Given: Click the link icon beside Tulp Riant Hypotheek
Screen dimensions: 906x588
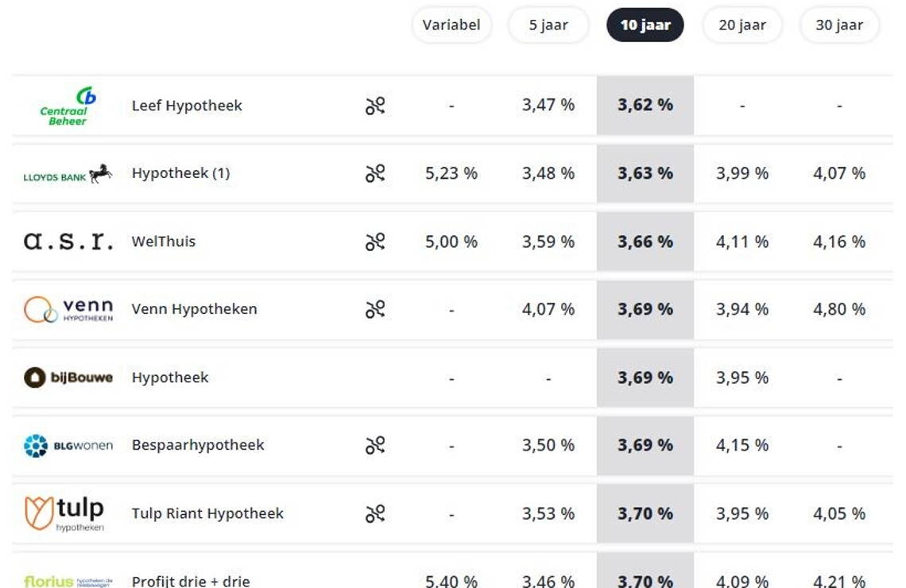Looking at the screenshot, I should pos(375,514).
